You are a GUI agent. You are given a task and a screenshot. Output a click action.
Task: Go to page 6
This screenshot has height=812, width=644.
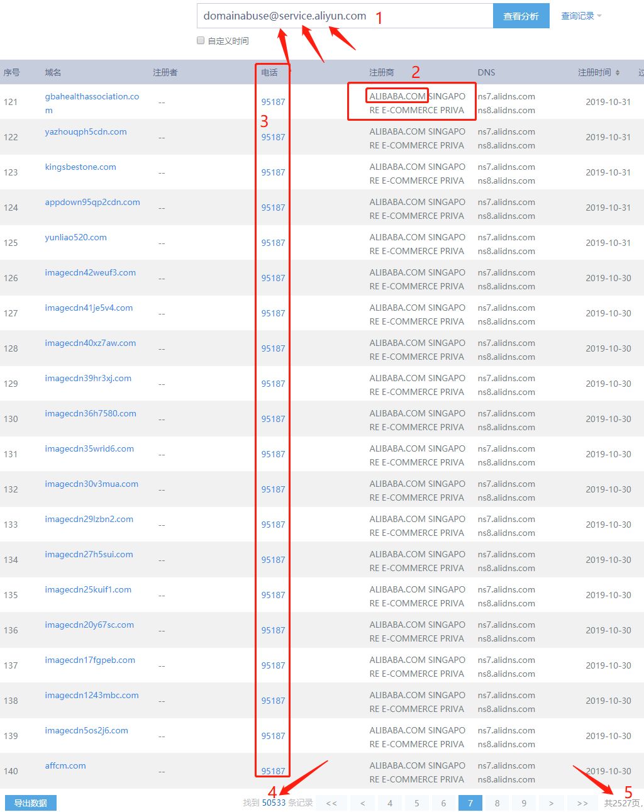[443, 803]
